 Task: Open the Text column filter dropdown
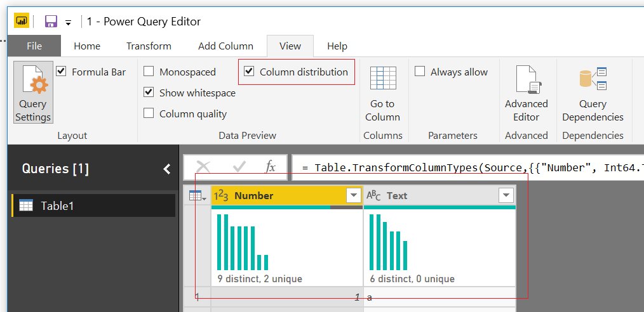point(506,196)
